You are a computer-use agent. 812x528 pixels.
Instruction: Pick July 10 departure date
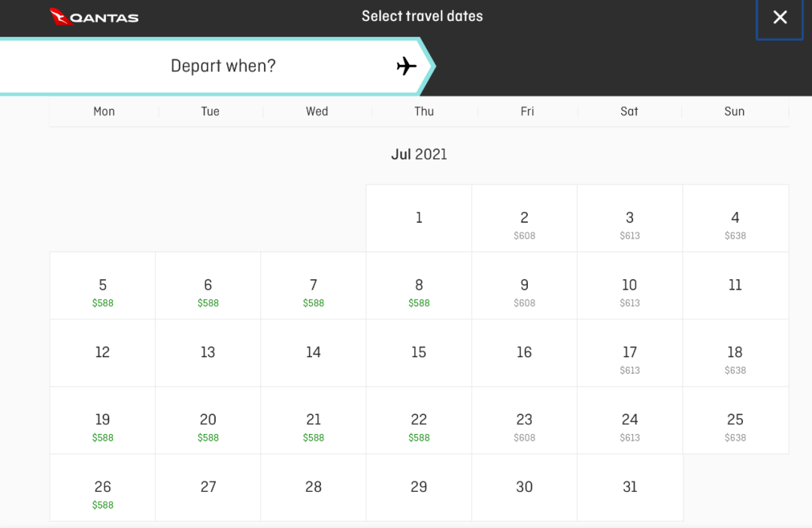[629, 291]
